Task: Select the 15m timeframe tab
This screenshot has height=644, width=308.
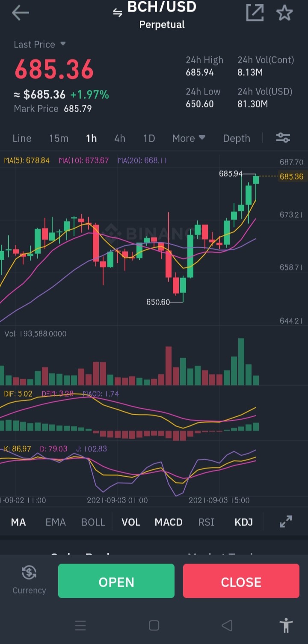Action: pos(59,138)
